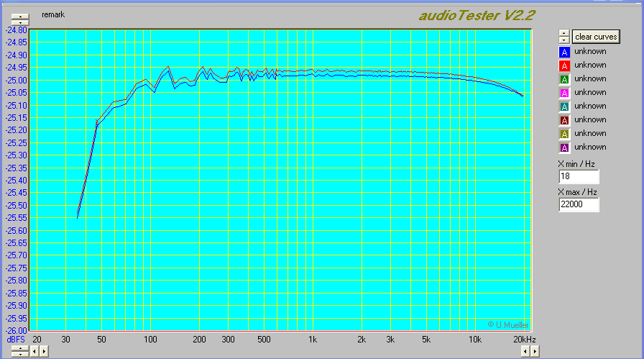Click the clear curves button
Viewport: 644px width, 359px height.
tap(596, 37)
